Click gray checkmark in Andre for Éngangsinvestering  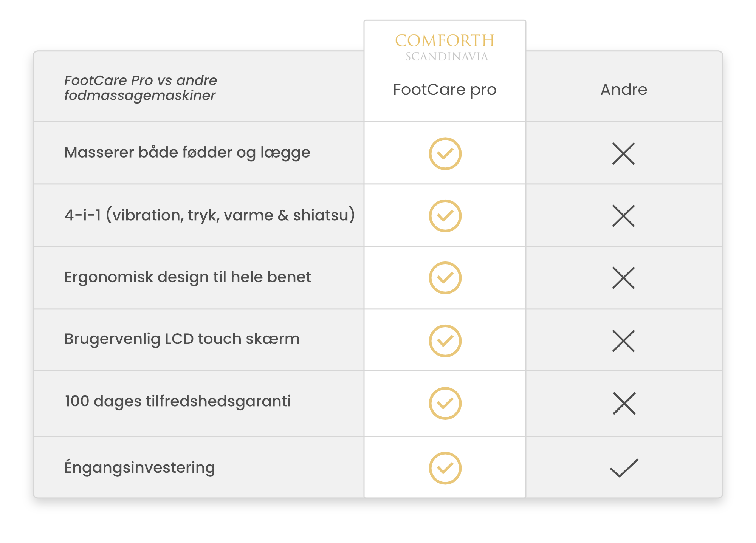[x=624, y=468]
